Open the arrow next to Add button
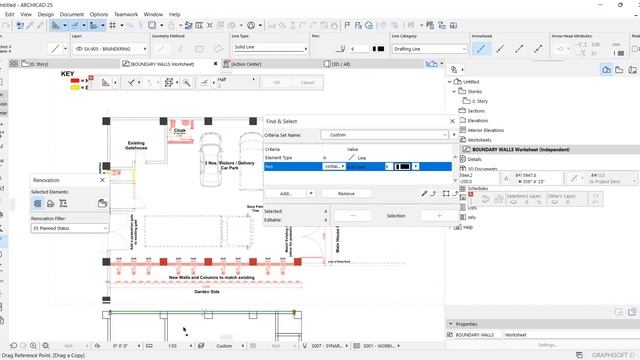Screen dimensions: 640x360 311,193
